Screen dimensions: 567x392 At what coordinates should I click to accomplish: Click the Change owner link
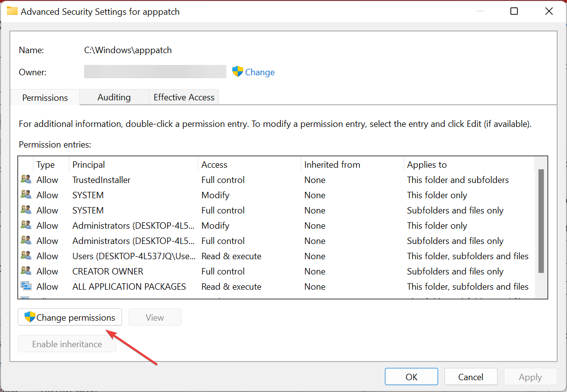(260, 72)
